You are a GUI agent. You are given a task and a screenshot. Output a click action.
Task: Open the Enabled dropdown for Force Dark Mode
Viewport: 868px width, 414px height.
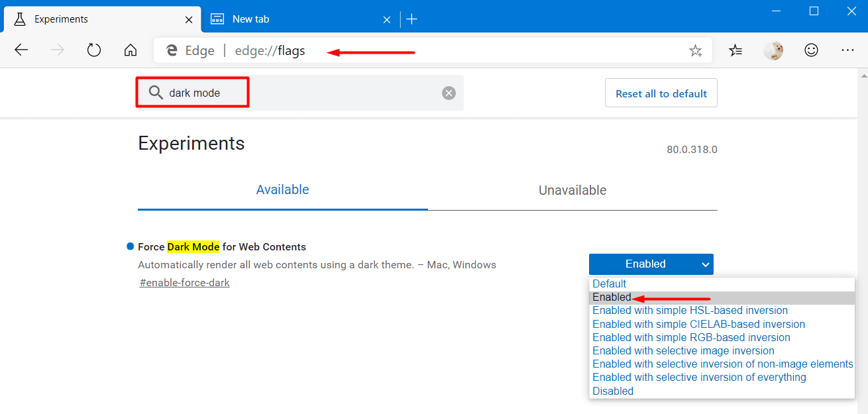point(651,264)
